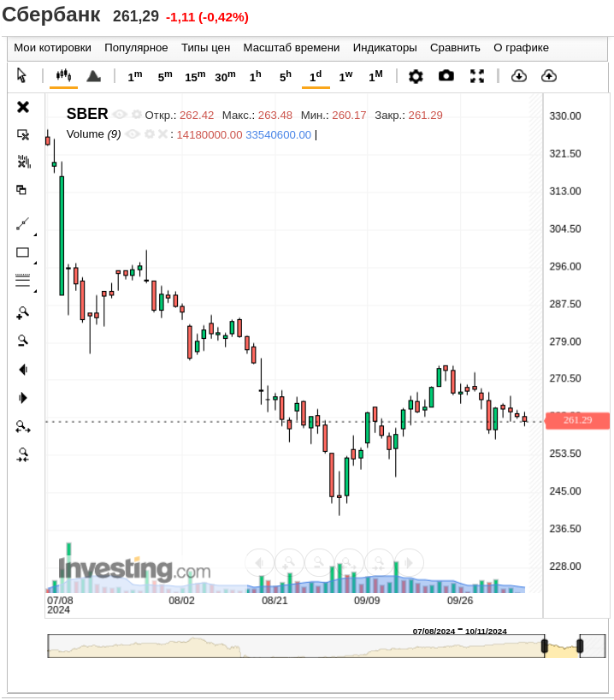This screenshot has width=614, height=700.
Task: Open the Индикаторы menu
Action: point(385,48)
